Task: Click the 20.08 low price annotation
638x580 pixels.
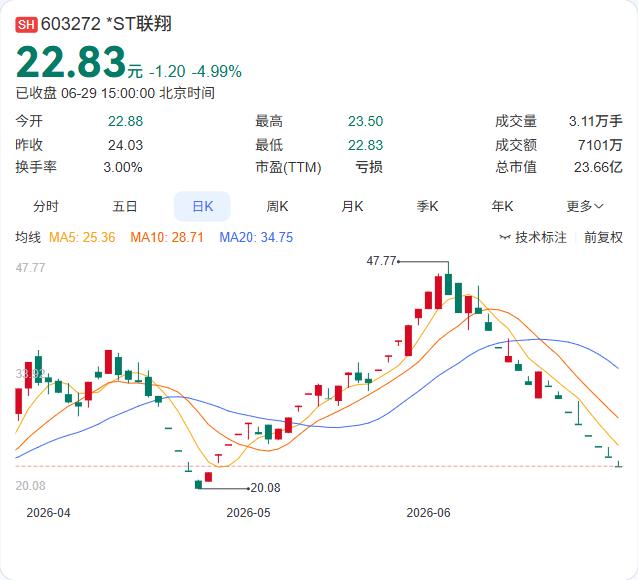Action: pos(265,488)
